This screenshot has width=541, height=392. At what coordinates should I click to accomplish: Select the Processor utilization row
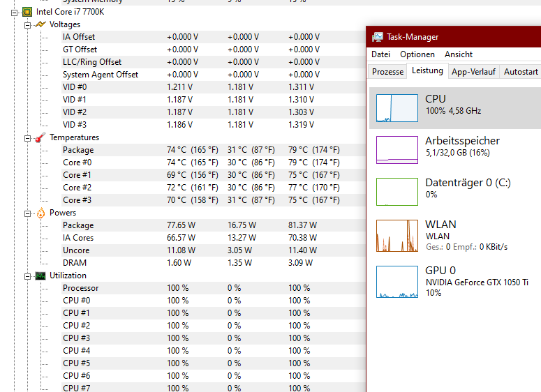click(213, 288)
